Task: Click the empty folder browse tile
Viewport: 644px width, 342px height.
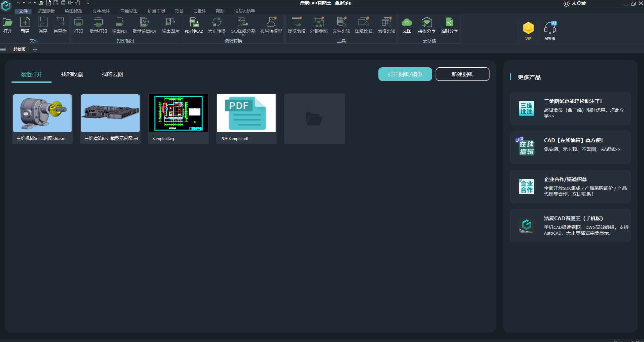Action: (x=314, y=119)
